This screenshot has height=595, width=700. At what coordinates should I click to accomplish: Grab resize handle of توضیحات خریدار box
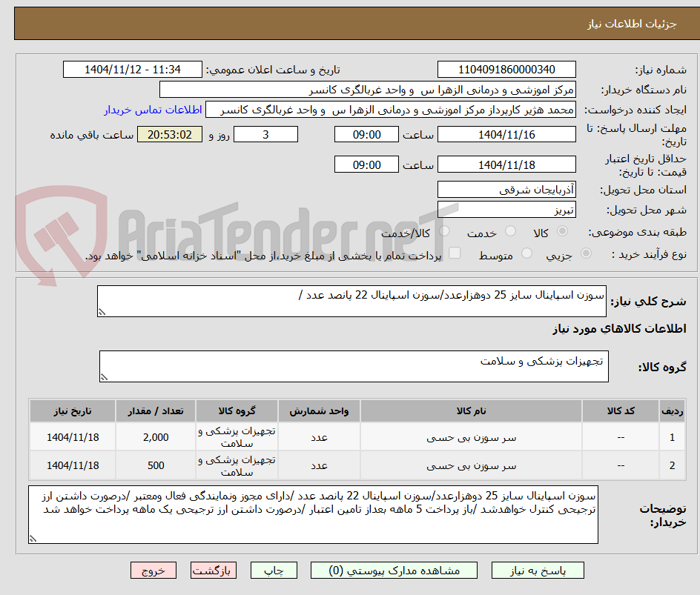pyautogui.click(x=33, y=539)
